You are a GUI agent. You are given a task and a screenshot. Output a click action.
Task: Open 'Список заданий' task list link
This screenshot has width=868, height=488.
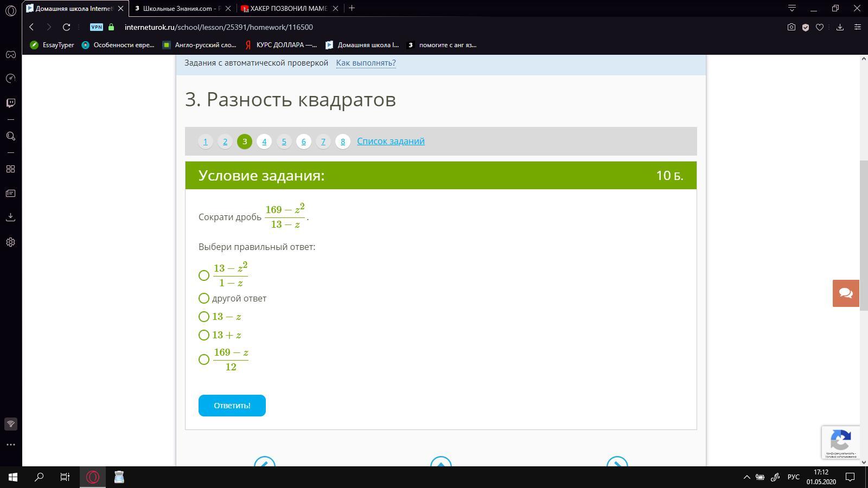coord(391,141)
